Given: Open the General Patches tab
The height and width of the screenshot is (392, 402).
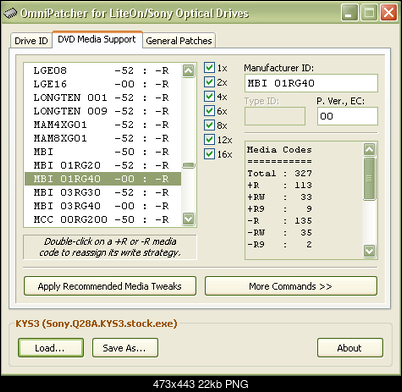Looking at the screenshot, I should point(179,41).
